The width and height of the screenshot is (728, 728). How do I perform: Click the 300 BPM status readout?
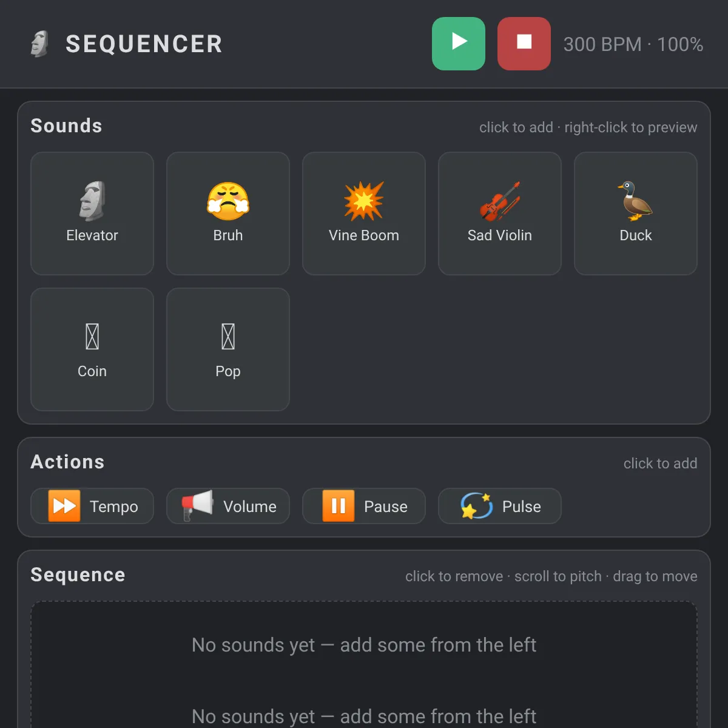tap(633, 44)
